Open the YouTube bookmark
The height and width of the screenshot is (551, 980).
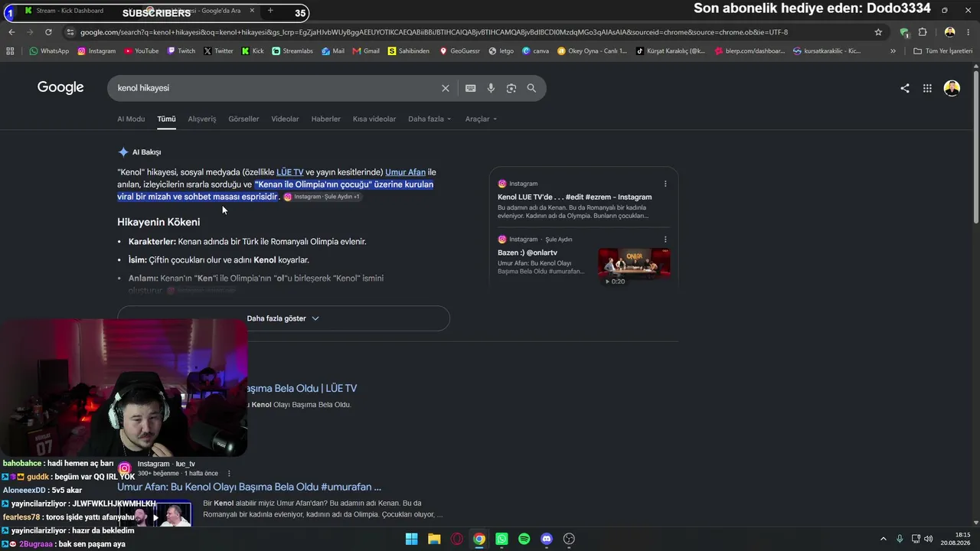tap(141, 51)
